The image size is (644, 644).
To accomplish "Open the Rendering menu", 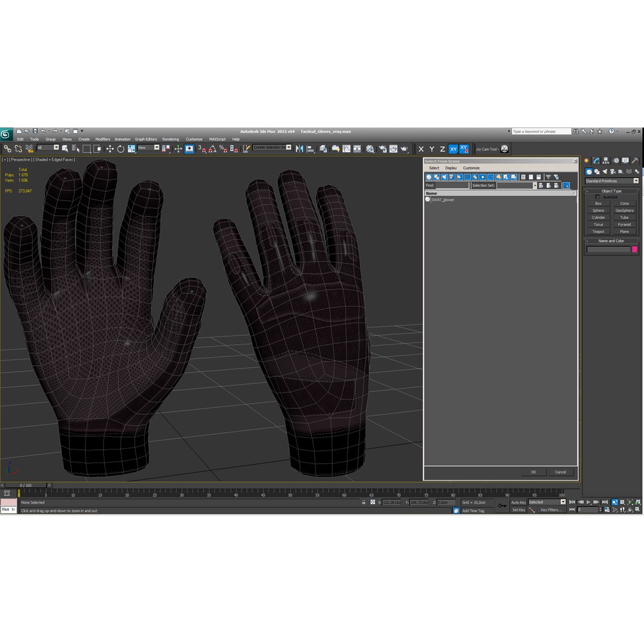I will 171,139.
